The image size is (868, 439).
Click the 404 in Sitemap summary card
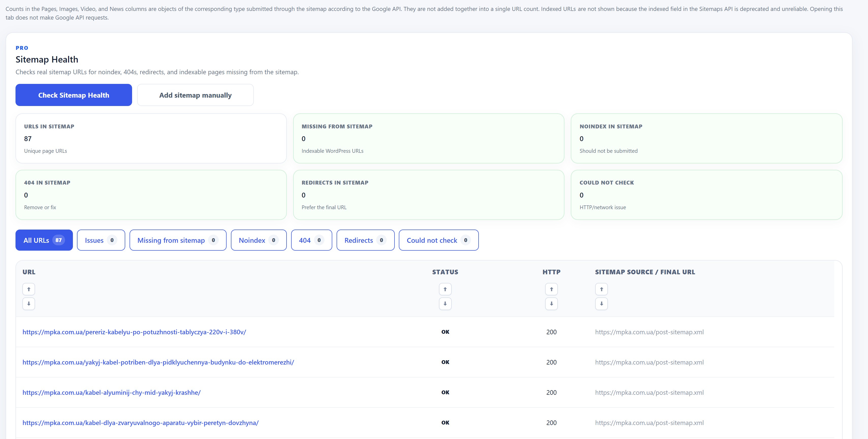(x=151, y=195)
